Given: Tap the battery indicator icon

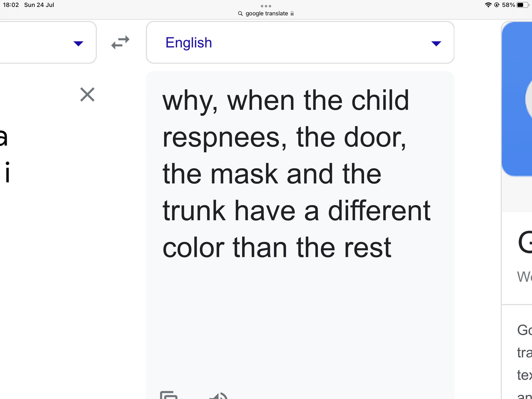Looking at the screenshot, I should pos(523,5).
